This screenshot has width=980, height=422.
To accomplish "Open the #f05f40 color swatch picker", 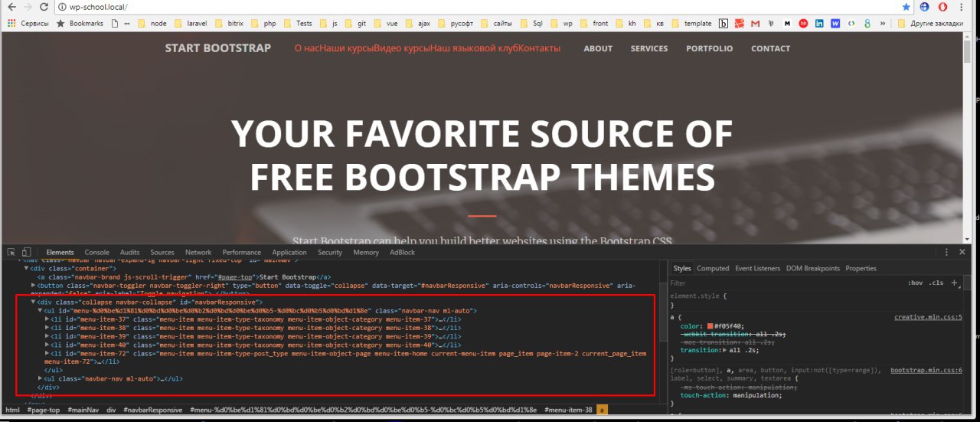I will pos(710,326).
